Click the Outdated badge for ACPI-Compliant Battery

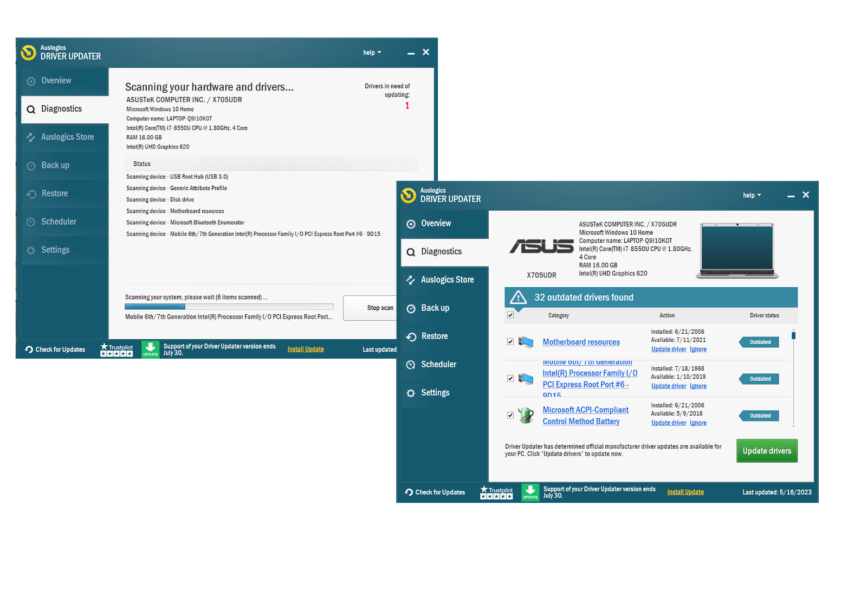(759, 416)
